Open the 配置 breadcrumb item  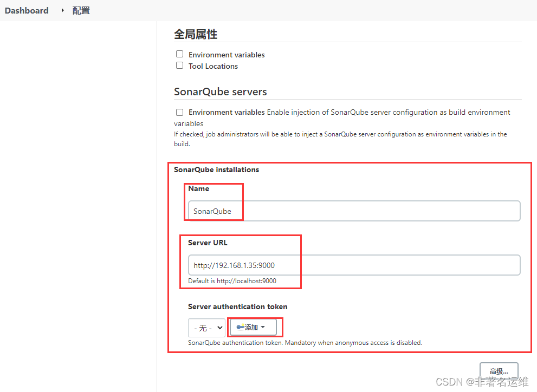coord(81,11)
